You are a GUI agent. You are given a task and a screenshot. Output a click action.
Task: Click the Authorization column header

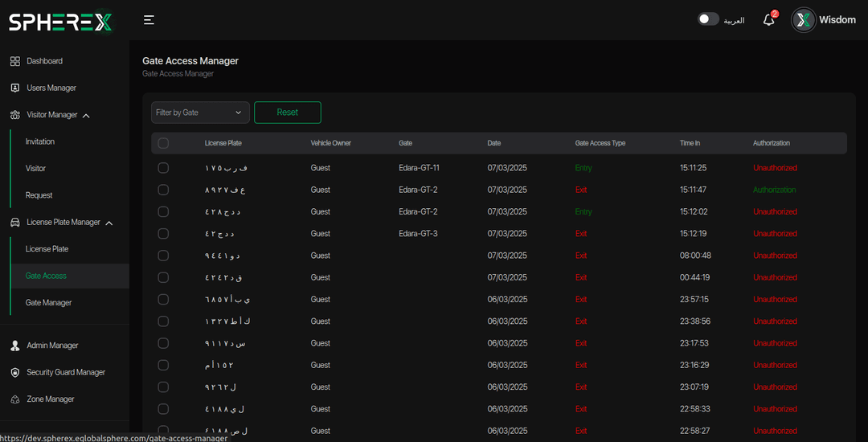(771, 143)
